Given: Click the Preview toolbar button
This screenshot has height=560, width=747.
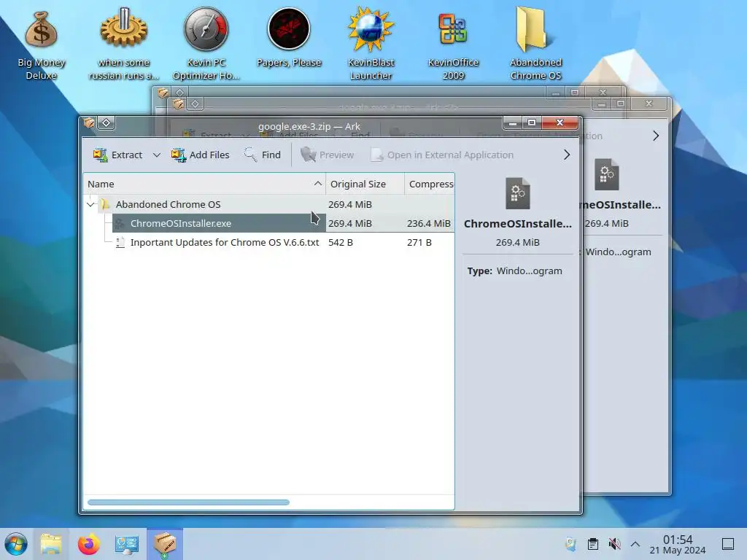Looking at the screenshot, I should tap(328, 155).
